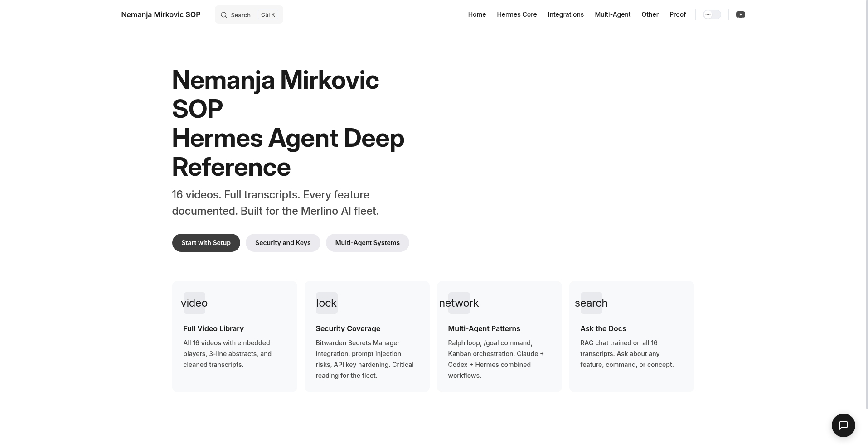Click the magnifier icon in the search box
Screen dimensions: 868x448
click(224, 15)
